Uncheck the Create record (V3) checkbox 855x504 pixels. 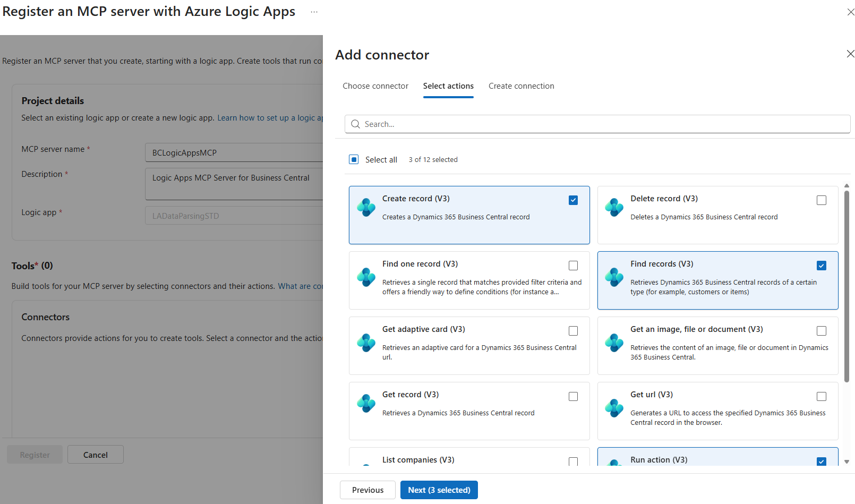click(573, 200)
